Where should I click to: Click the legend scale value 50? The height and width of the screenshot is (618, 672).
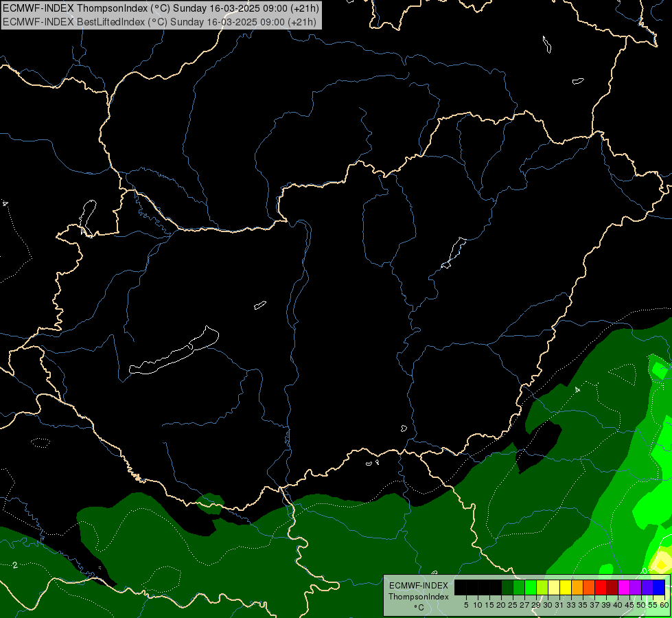click(641, 605)
